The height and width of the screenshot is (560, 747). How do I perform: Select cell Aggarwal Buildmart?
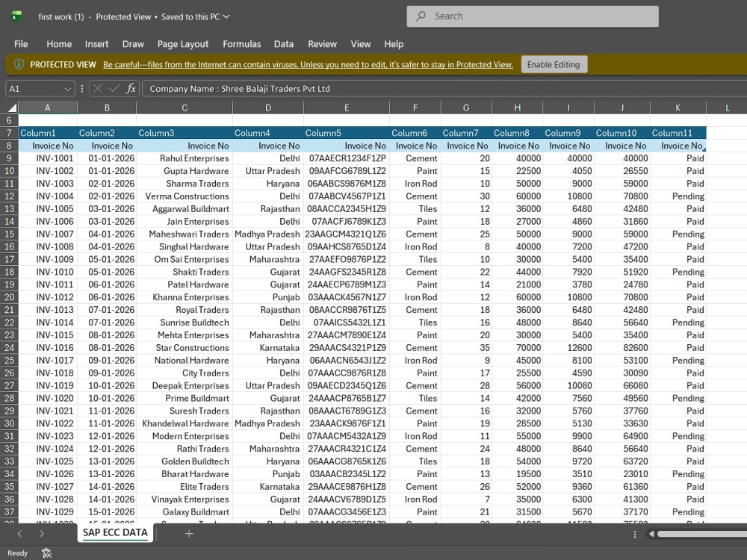(x=185, y=208)
